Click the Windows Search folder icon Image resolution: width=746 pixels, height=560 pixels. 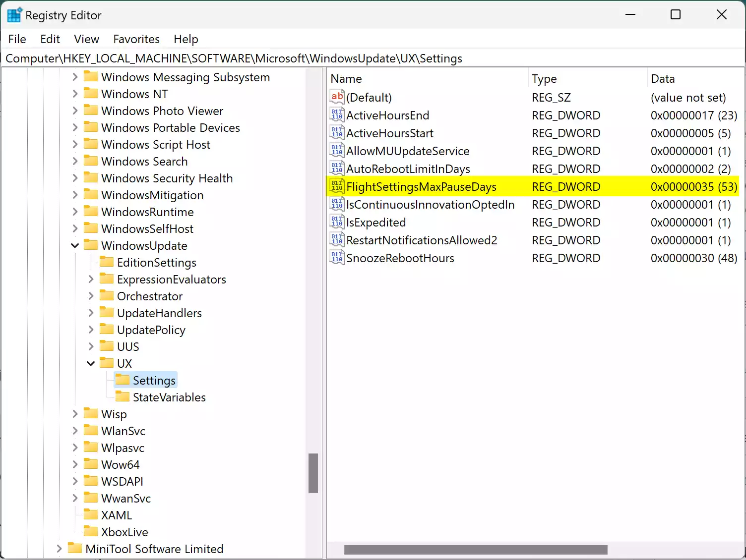[91, 161]
